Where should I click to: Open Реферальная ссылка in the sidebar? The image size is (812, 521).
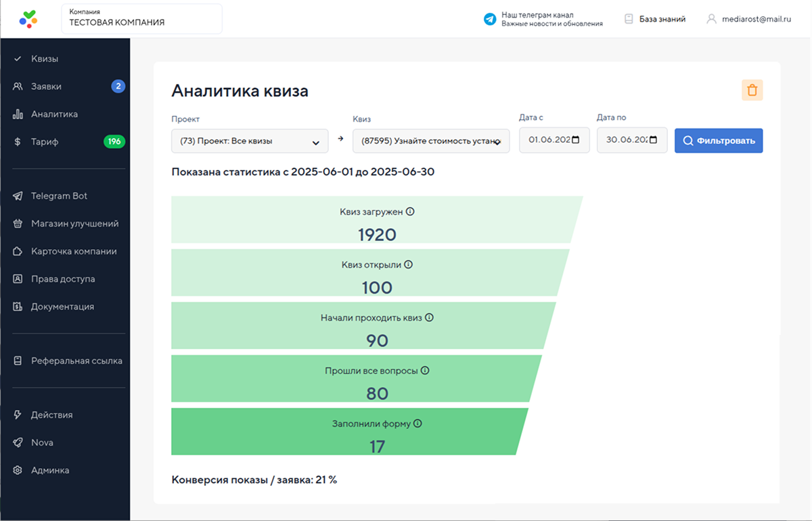pos(76,361)
